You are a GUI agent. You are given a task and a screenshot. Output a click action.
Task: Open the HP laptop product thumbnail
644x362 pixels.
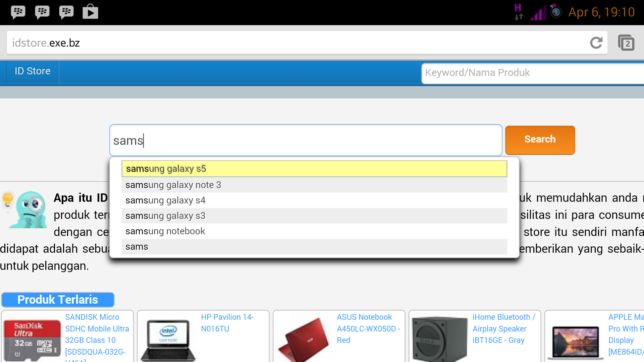point(168,340)
